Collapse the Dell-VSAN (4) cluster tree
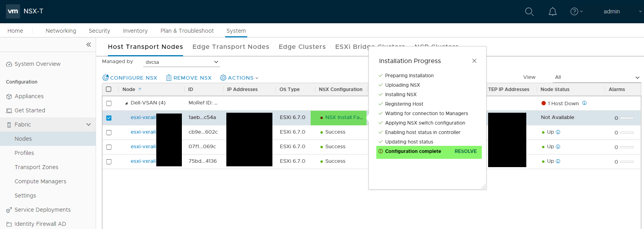 (x=126, y=103)
